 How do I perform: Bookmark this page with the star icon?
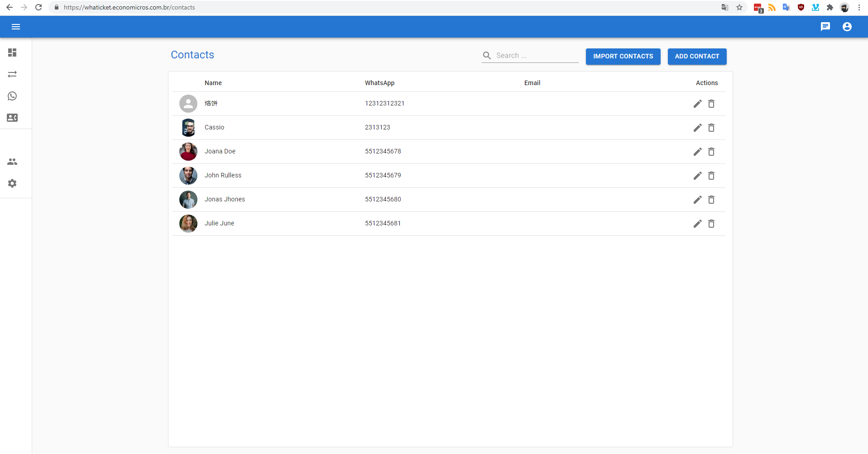pos(739,7)
